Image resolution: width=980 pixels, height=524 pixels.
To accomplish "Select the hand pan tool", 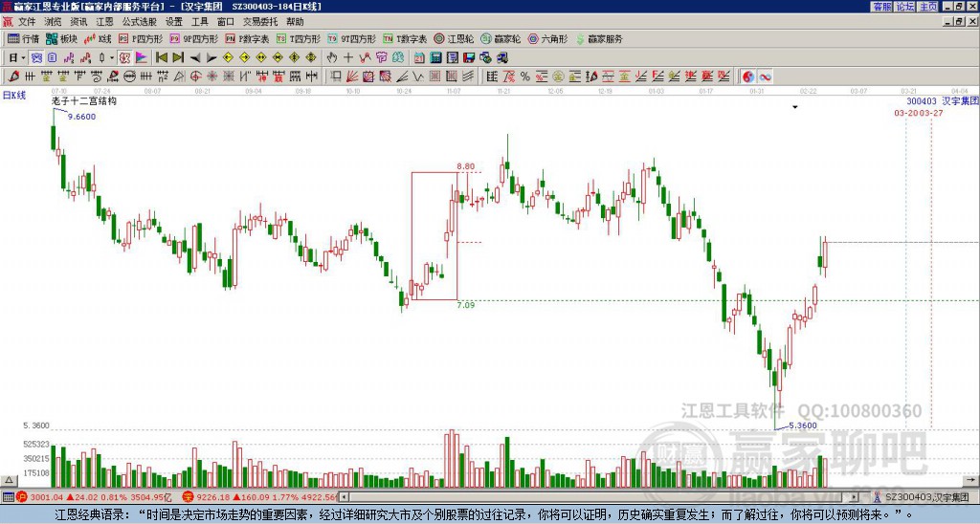I will tap(332, 58).
